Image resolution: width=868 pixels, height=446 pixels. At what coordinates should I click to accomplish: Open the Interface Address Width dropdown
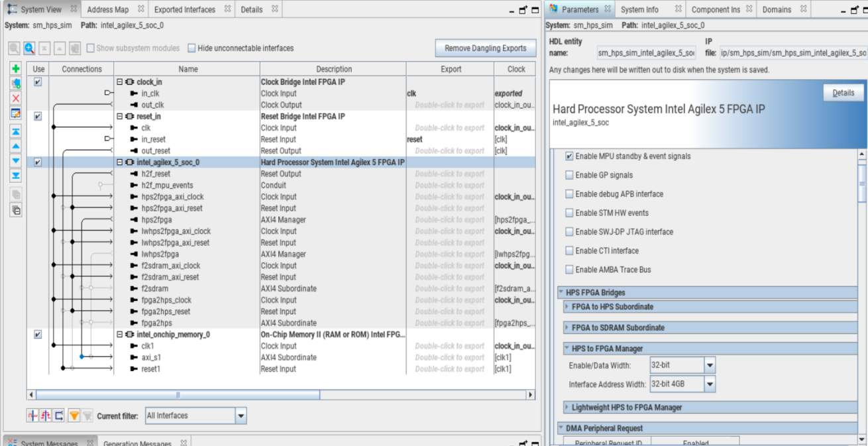(710, 384)
